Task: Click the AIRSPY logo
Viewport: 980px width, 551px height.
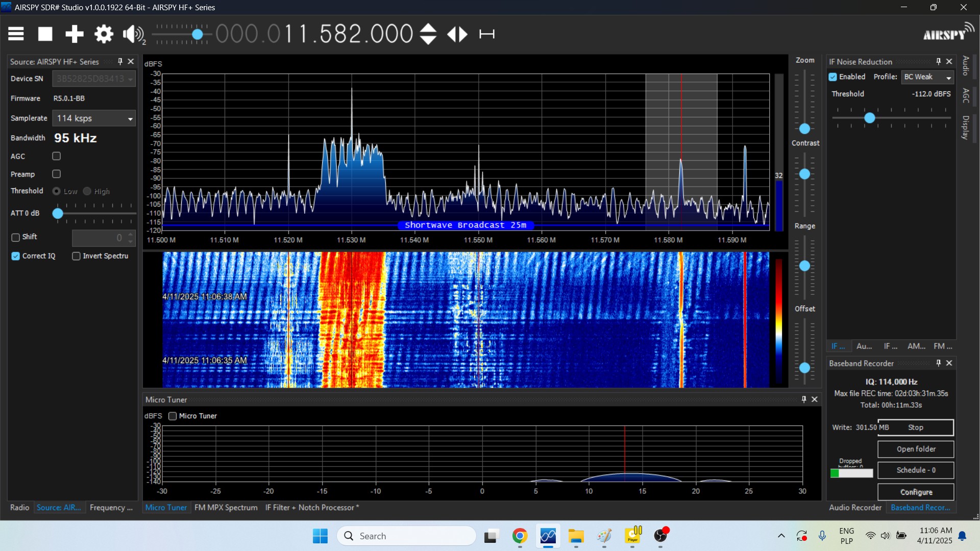Action: click(948, 32)
